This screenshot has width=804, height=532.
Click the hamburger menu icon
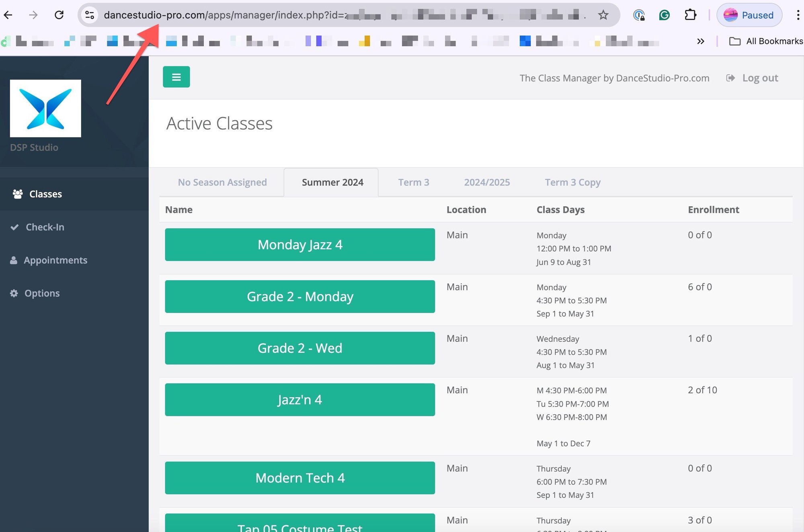(x=176, y=76)
